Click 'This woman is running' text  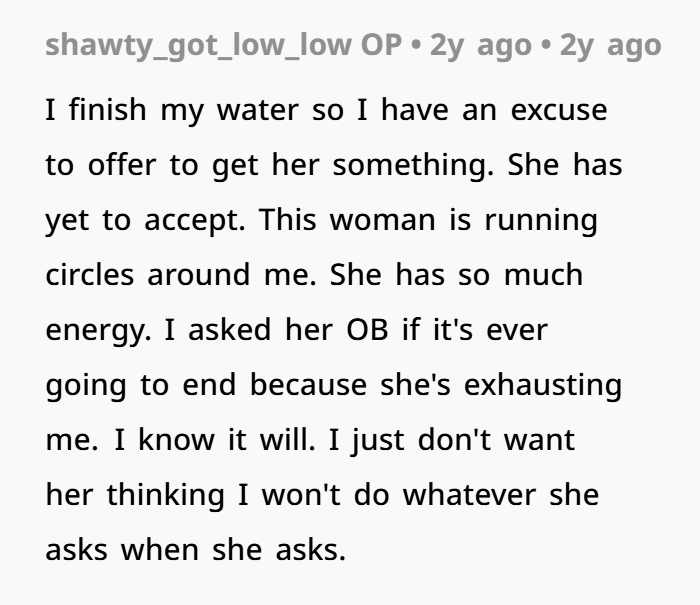[x=428, y=221]
